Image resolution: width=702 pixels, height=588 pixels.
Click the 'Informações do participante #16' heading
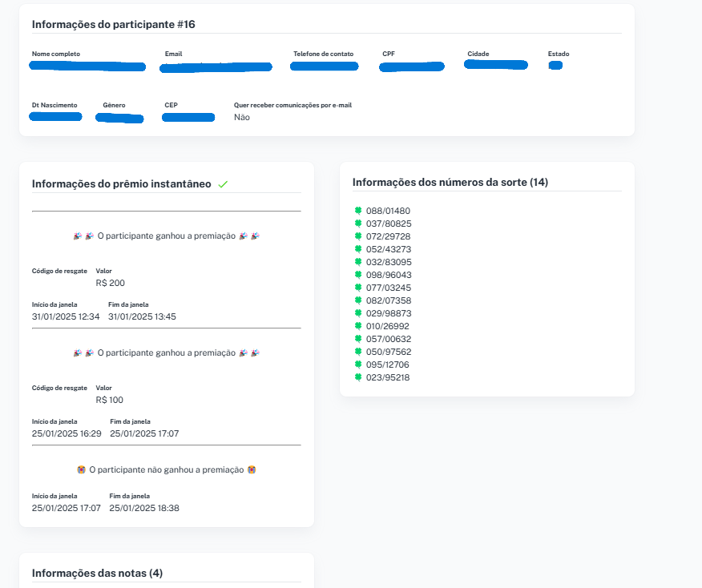(x=113, y=24)
